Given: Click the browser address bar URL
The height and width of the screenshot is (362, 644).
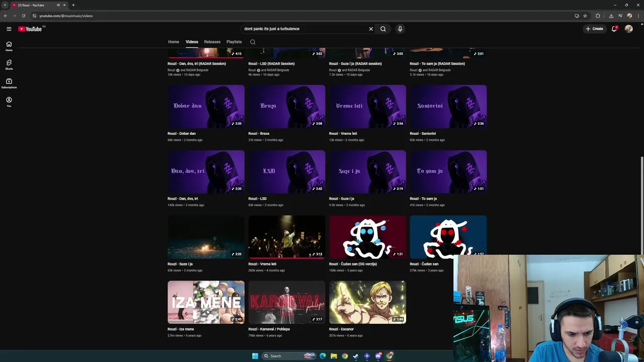Looking at the screenshot, I should click(66, 16).
